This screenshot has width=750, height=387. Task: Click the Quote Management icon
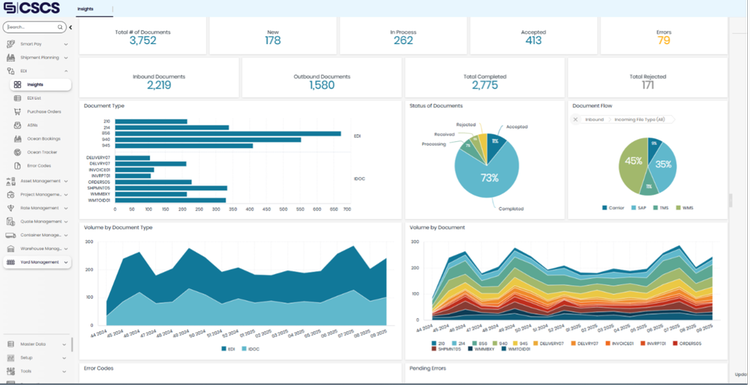click(11, 222)
